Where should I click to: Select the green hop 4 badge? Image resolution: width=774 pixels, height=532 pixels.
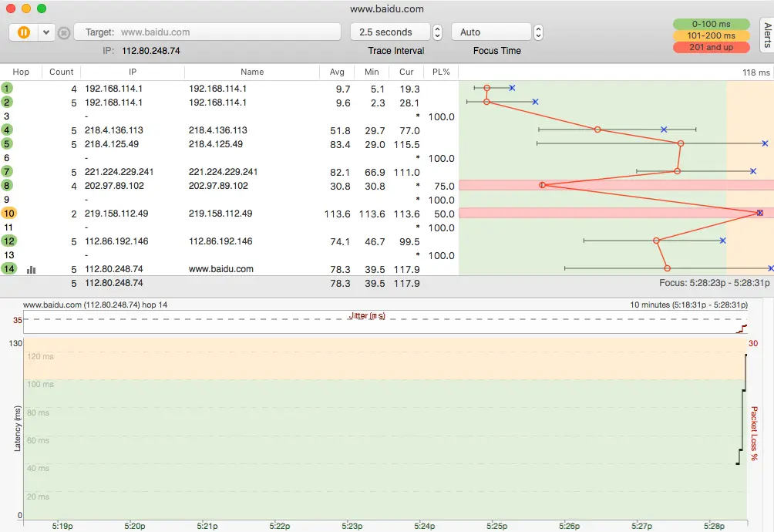(7, 130)
